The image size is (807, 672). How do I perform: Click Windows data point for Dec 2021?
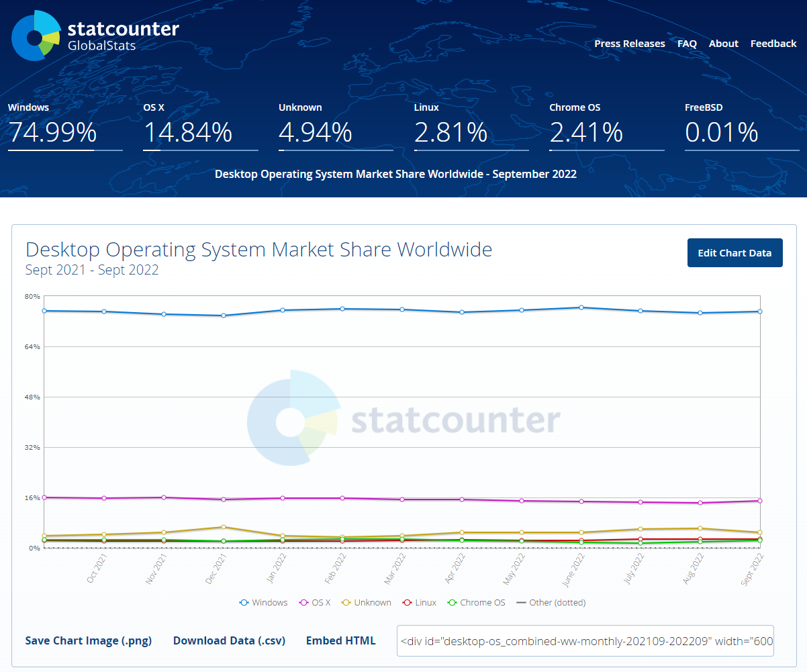223,316
